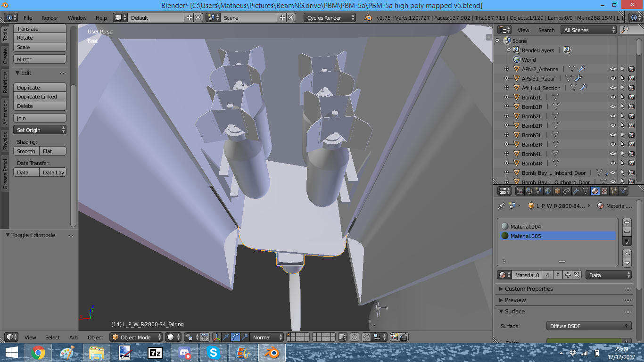
Task: Hide the Bomb1L object with eye icon
Action: point(613,97)
